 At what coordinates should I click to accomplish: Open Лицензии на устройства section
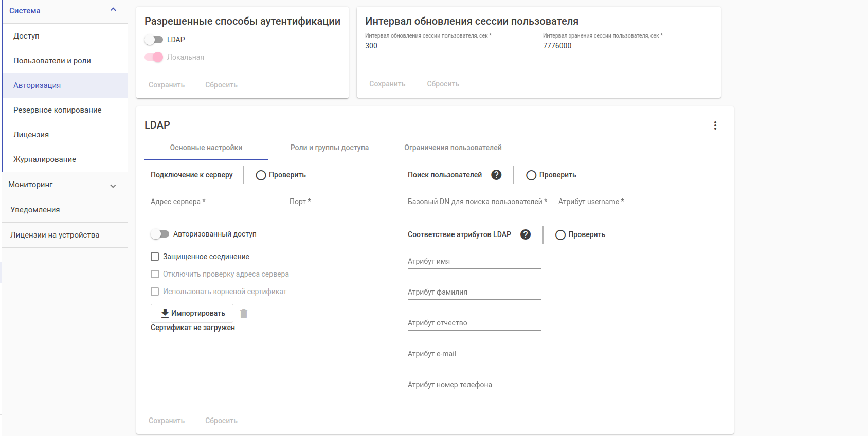[x=55, y=235]
